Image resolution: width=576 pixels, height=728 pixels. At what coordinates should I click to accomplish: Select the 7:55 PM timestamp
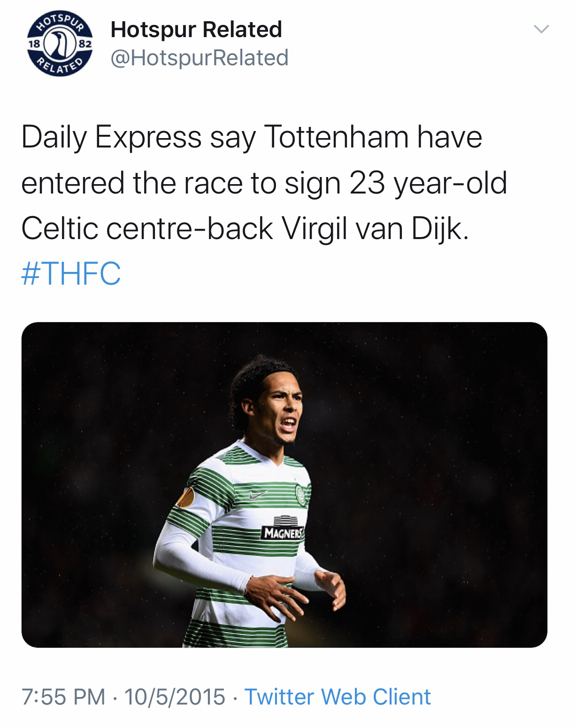coord(63,697)
